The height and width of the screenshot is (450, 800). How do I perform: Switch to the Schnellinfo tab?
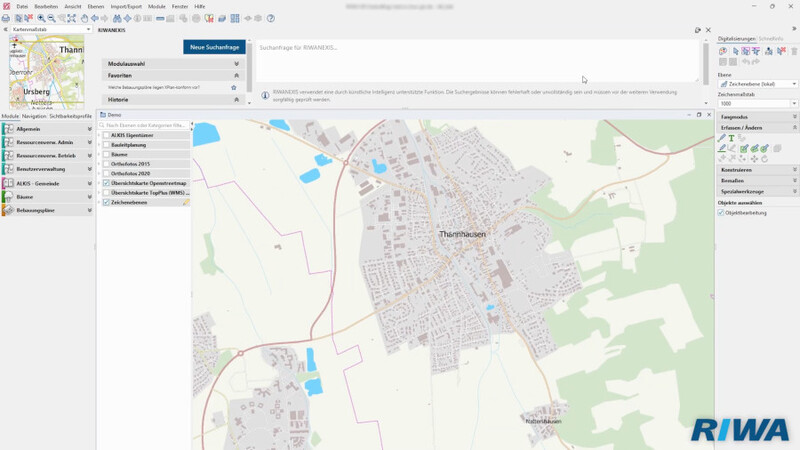(x=770, y=39)
